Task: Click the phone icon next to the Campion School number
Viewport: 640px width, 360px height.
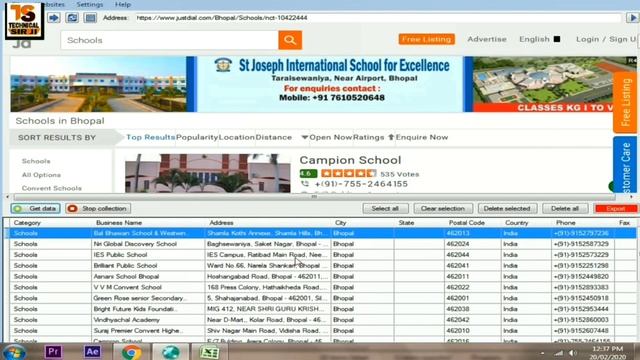Action: 304,184
